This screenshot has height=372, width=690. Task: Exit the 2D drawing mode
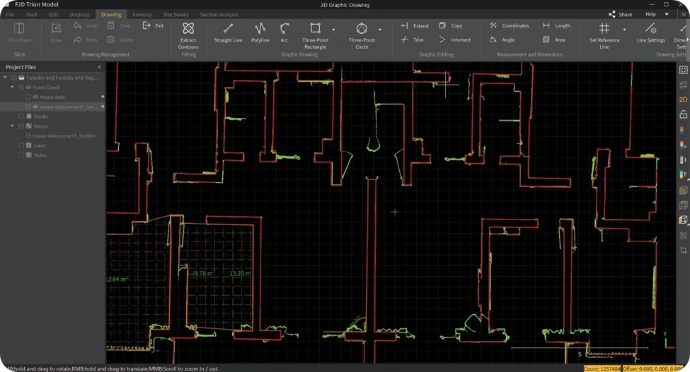tap(153, 26)
